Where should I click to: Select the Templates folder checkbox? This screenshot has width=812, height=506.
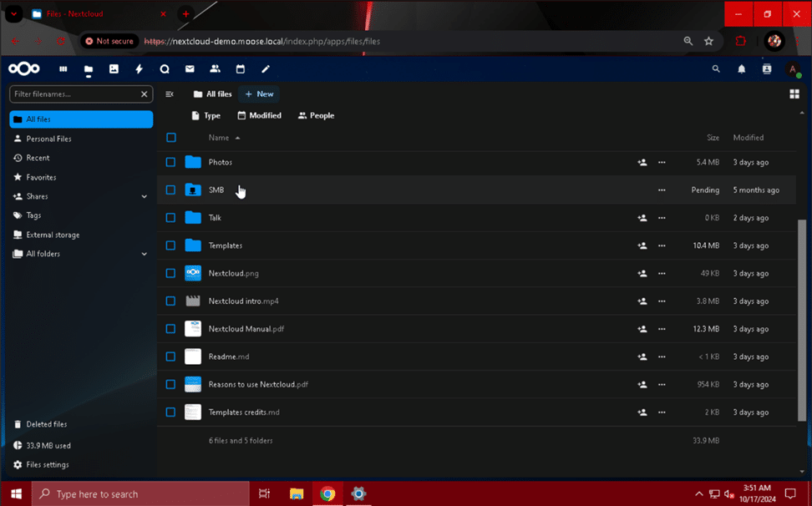pos(170,245)
